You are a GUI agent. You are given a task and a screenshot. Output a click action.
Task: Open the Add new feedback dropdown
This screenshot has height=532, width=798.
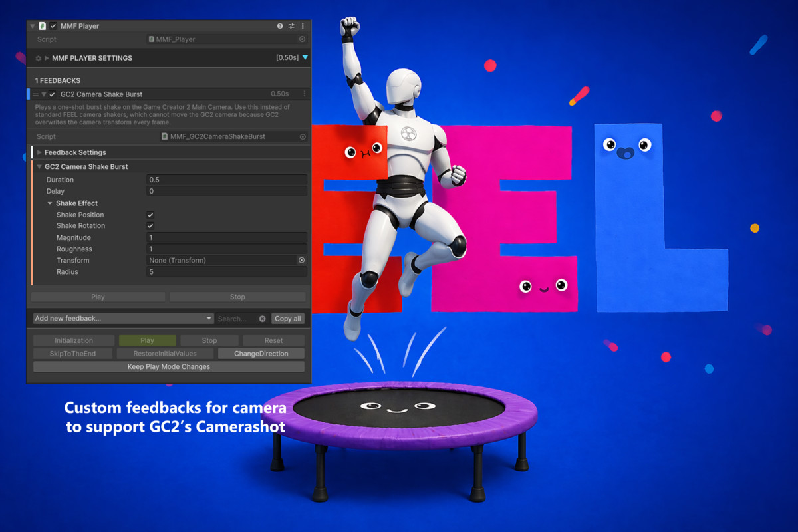point(123,319)
